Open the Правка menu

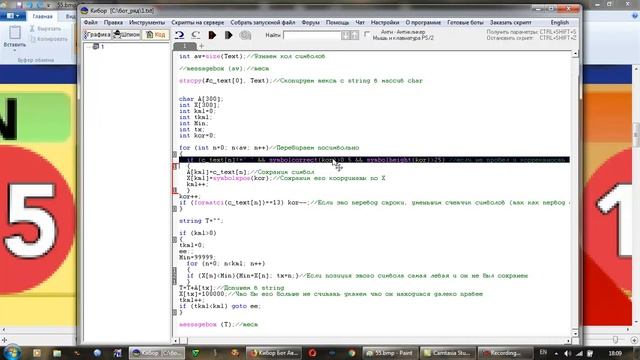[113, 22]
